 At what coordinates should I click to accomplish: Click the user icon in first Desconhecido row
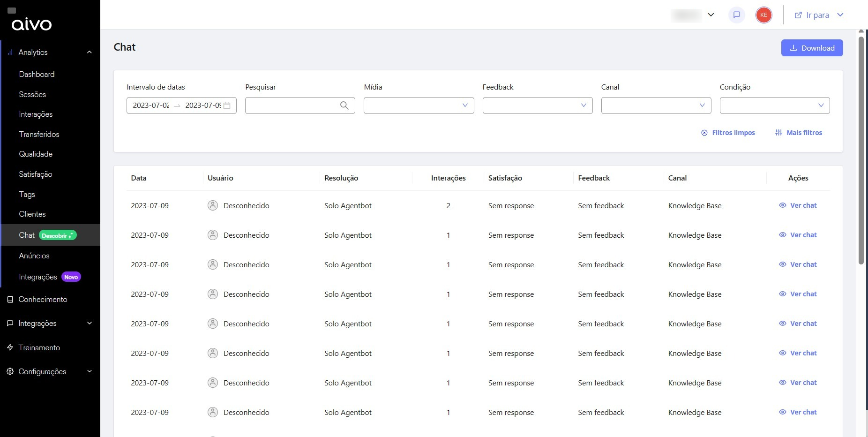[x=213, y=205]
